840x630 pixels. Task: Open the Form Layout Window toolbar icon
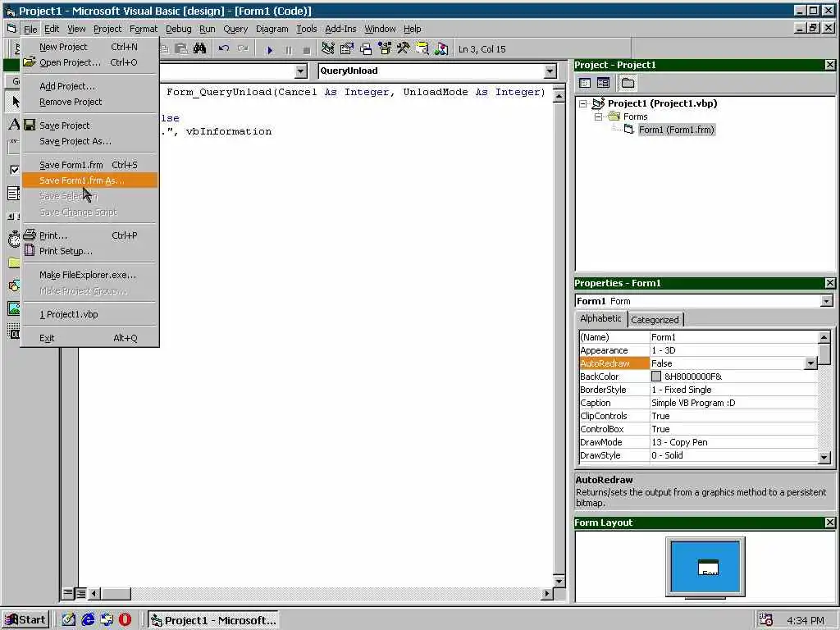366,48
